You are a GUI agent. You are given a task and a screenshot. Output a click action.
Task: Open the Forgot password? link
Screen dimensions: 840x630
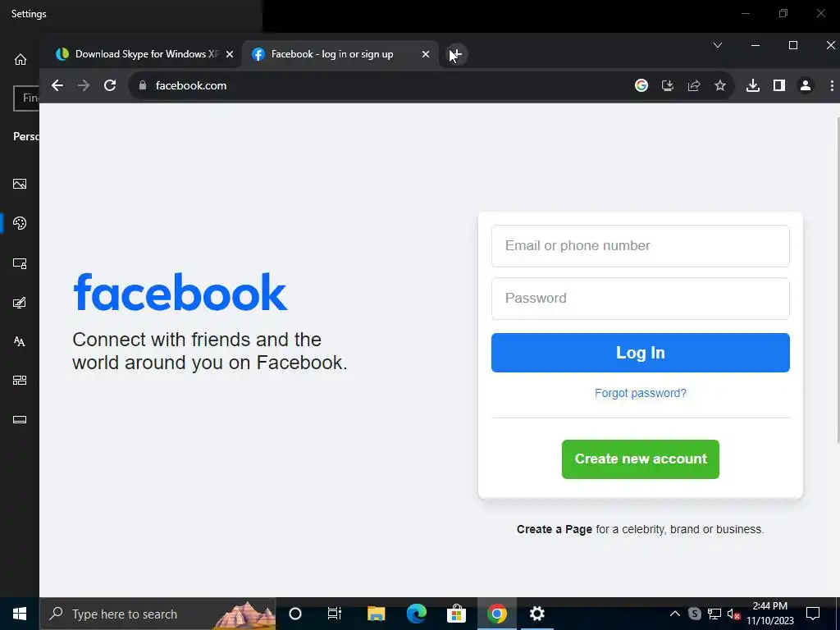(640, 393)
